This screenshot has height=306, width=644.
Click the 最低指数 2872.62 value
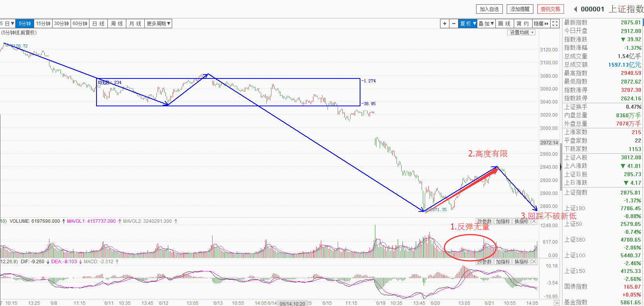click(x=631, y=82)
